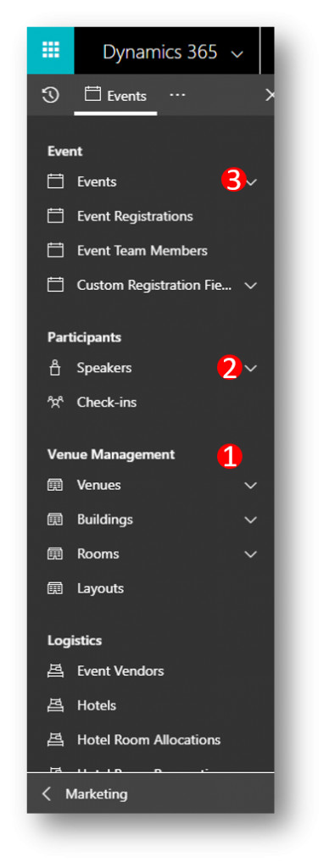Expand the Buildings chevron

[x=252, y=520]
